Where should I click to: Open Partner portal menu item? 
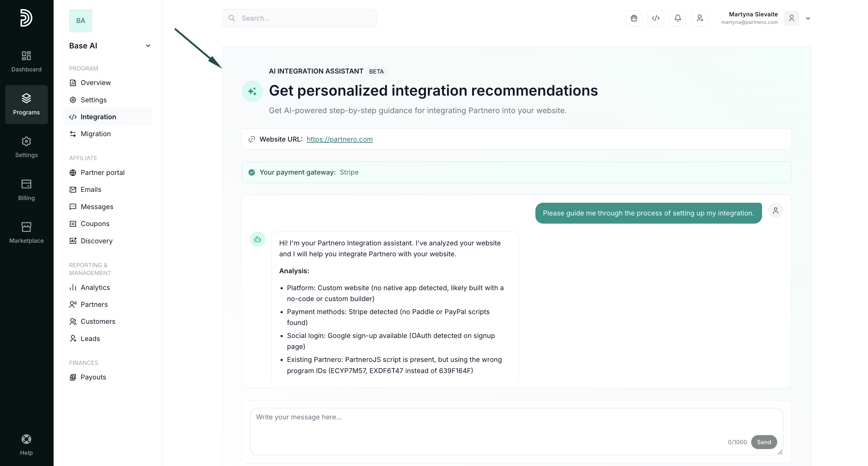click(x=102, y=172)
